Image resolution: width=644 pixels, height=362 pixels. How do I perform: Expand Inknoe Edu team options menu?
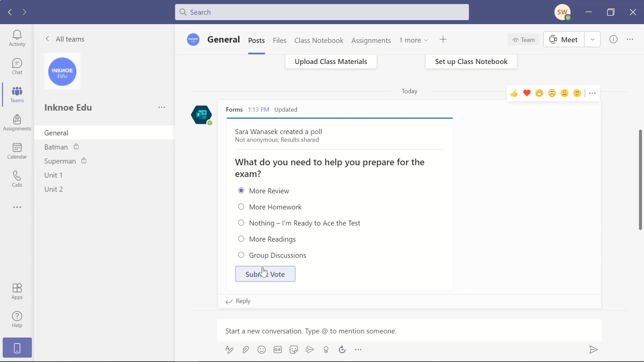pyautogui.click(x=162, y=107)
